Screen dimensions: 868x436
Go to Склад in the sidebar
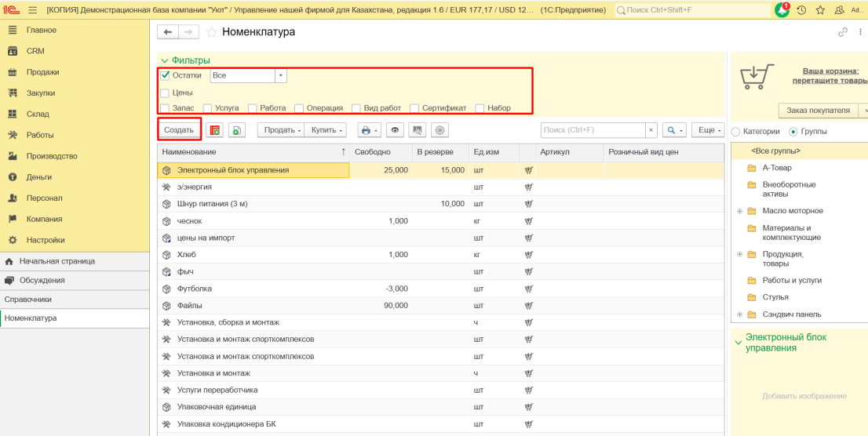(x=38, y=114)
